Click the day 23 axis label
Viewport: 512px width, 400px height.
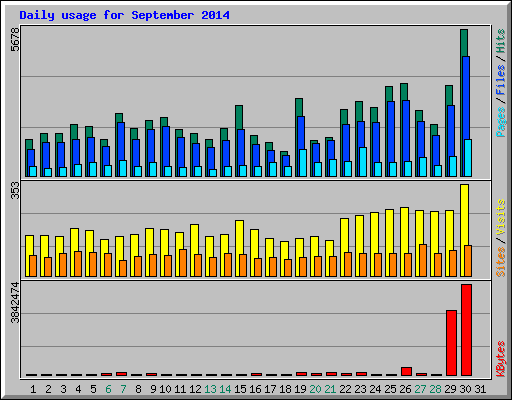(x=360, y=389)
